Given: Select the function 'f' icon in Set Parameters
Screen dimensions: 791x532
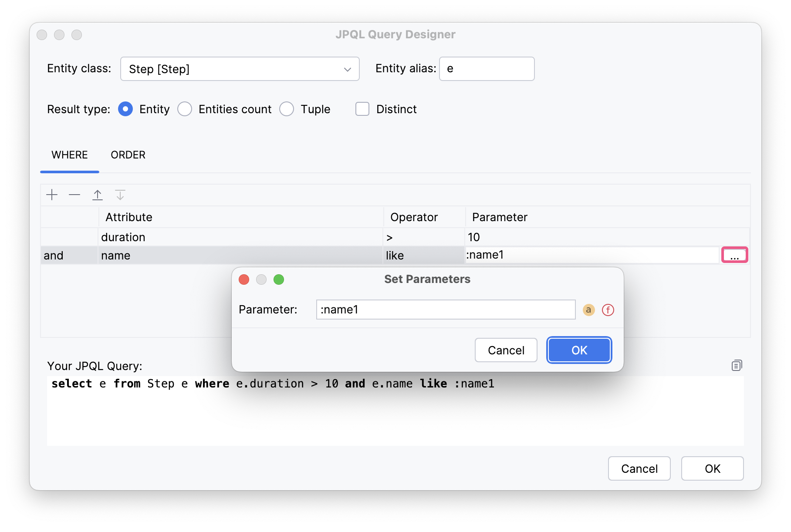Looking at the screenshot, I should 607,310.
